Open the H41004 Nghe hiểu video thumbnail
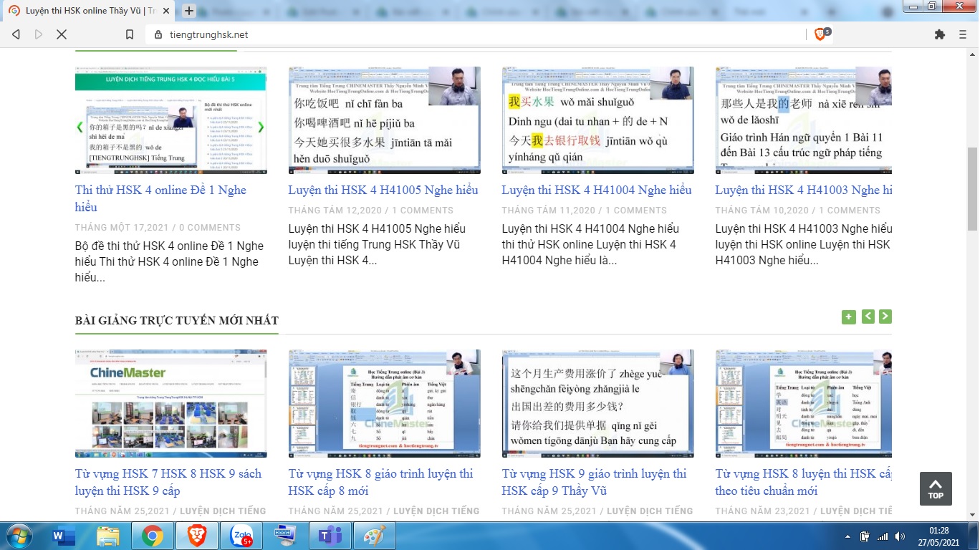Viewport: 980px width, 550px height. pyautogui.click(x=598, y=120)
